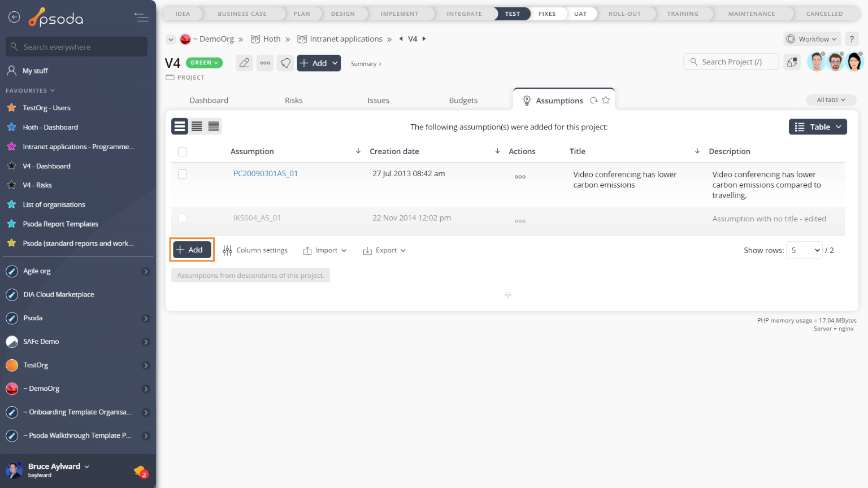Screen dimensions: 868x488
Task: Tick the checkbox for PC20090301AS_01 row
Action: tap(183, 174)
